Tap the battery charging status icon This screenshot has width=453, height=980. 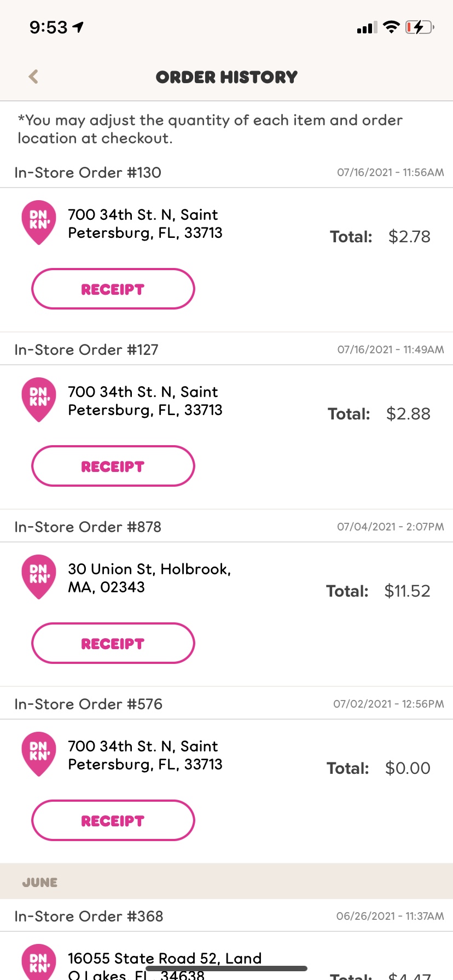[x=419, y=27]
